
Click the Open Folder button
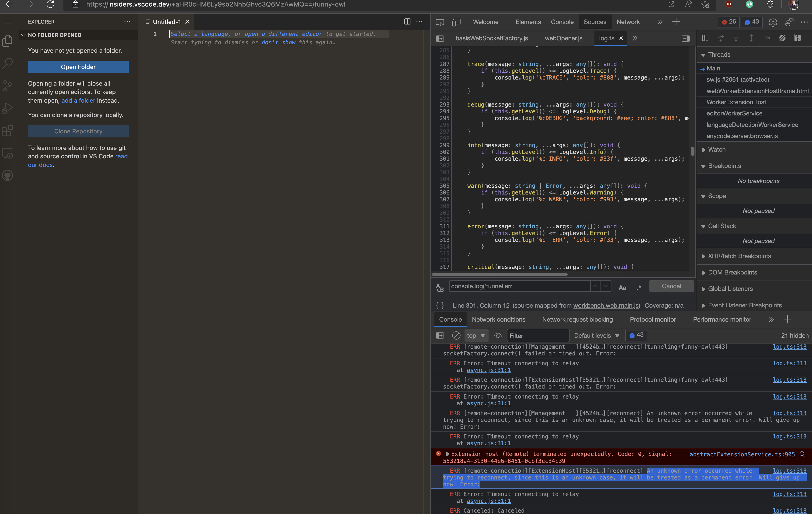coord(78,67)
